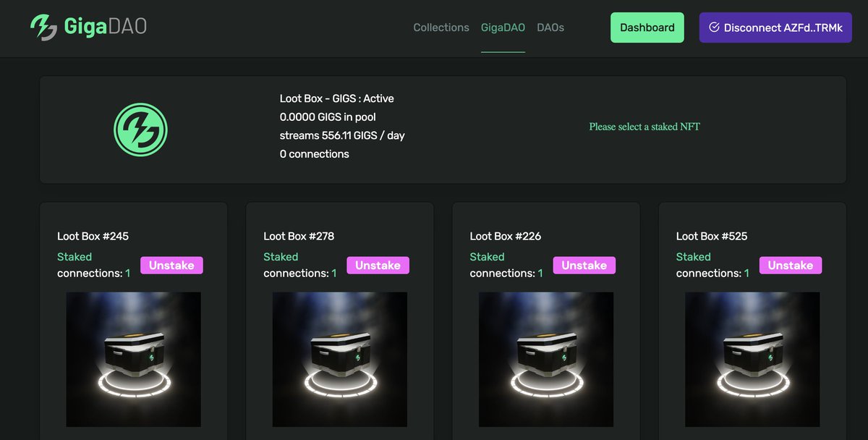Click Staked status under Loot Box #278
Screen dimensions: 868x440
281,257
